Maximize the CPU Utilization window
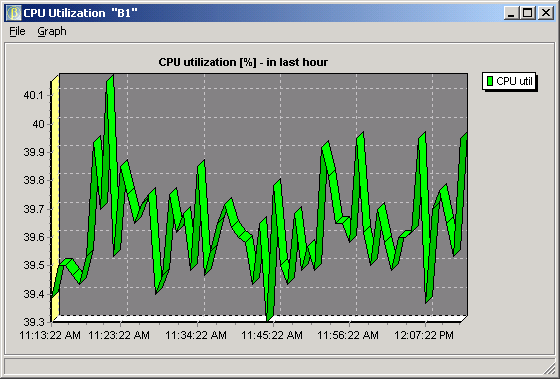Image resolution: width=560 pixels, height=379 pixels. [528, 13]
